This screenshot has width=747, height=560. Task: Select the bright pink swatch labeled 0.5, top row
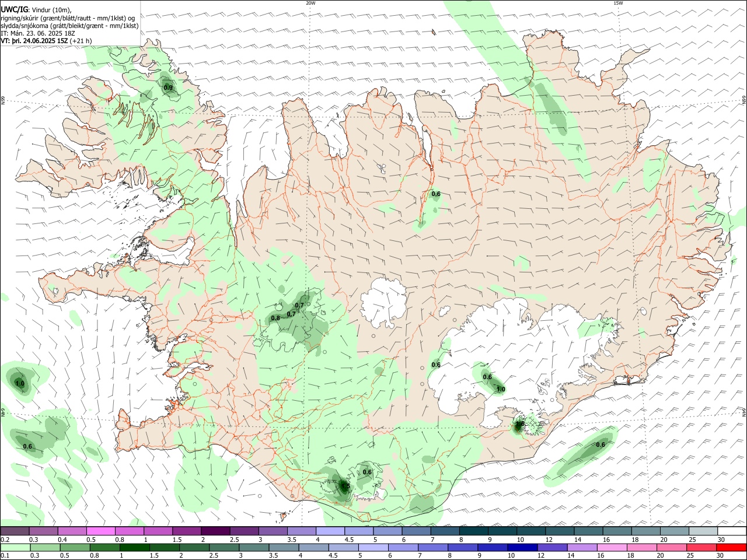click(101, 531)
